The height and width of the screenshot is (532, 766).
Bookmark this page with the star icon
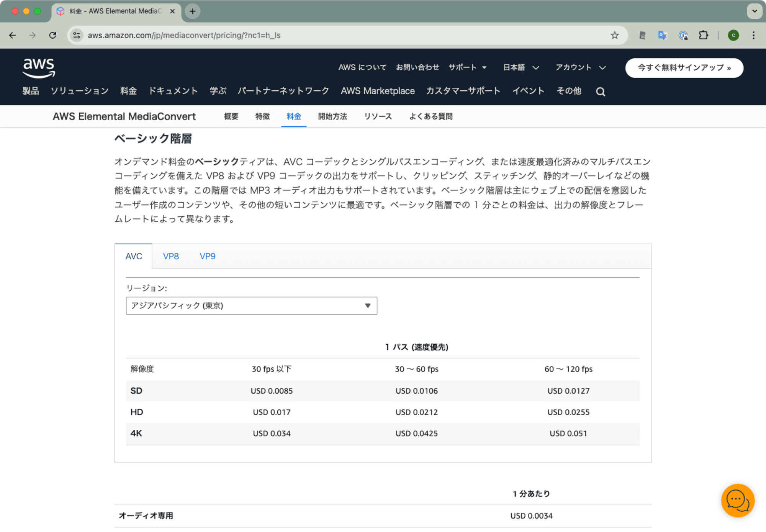pos(615,35)
